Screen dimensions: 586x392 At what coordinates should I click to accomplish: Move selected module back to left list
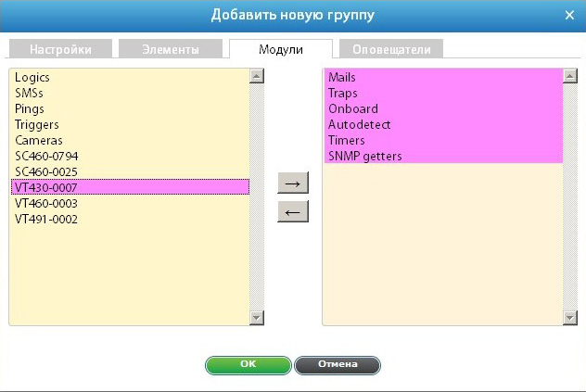click(293, 211)
